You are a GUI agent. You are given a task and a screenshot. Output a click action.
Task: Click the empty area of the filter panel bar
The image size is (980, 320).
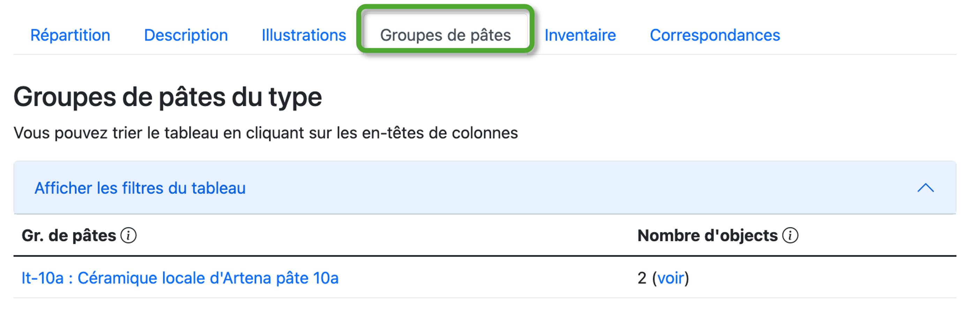tap(571, 188)
